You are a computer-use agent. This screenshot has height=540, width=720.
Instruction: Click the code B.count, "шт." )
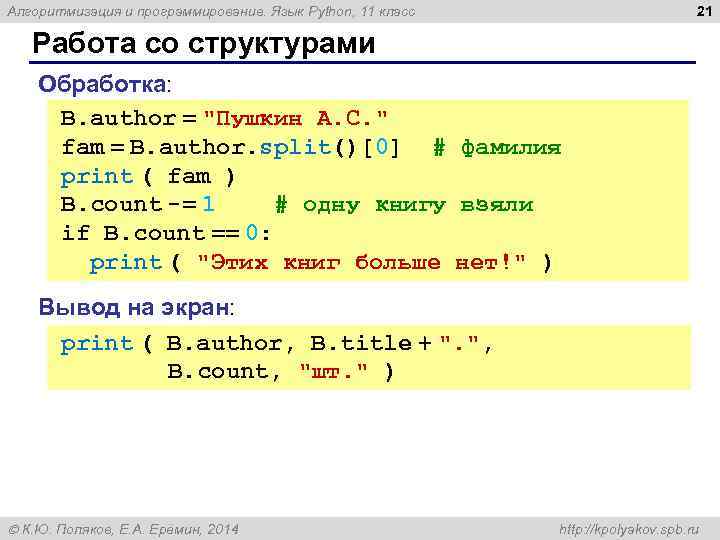click(280, 371)
